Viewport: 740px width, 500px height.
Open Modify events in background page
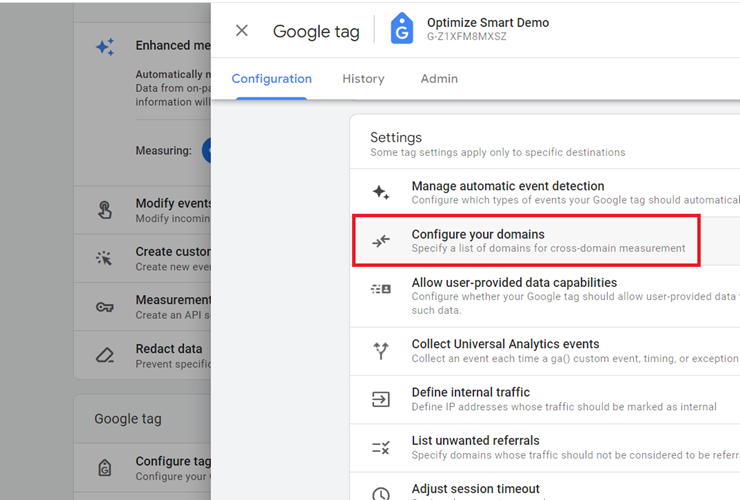point(143,210)
